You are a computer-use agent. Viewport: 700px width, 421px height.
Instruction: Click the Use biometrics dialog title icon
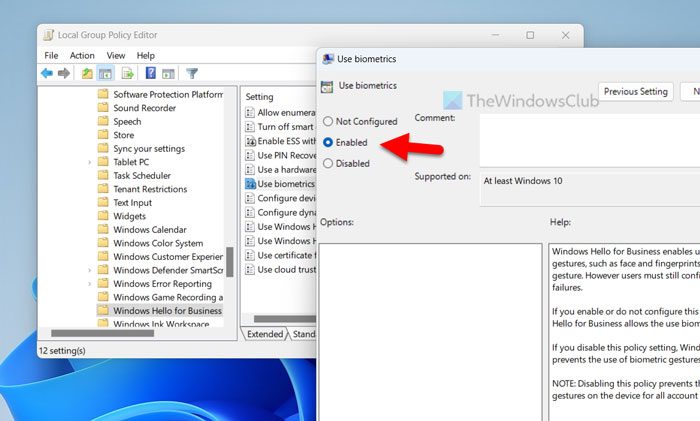point(328,59)
